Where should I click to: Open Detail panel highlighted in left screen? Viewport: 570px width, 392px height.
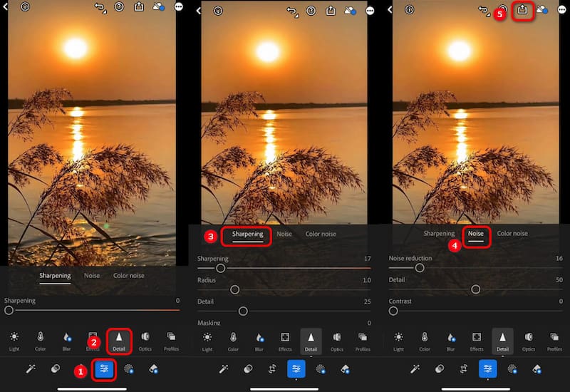(x=118, y=340)
